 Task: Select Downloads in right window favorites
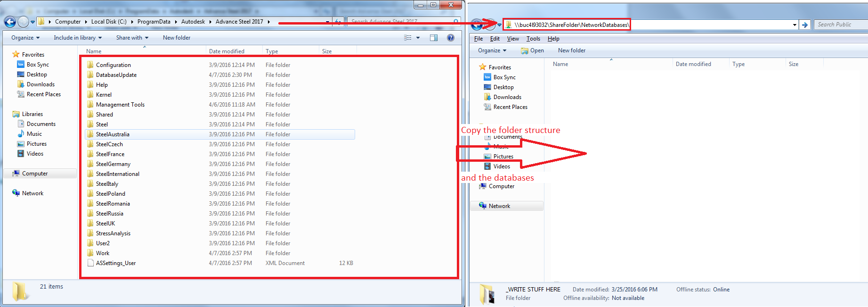(507, 97)
